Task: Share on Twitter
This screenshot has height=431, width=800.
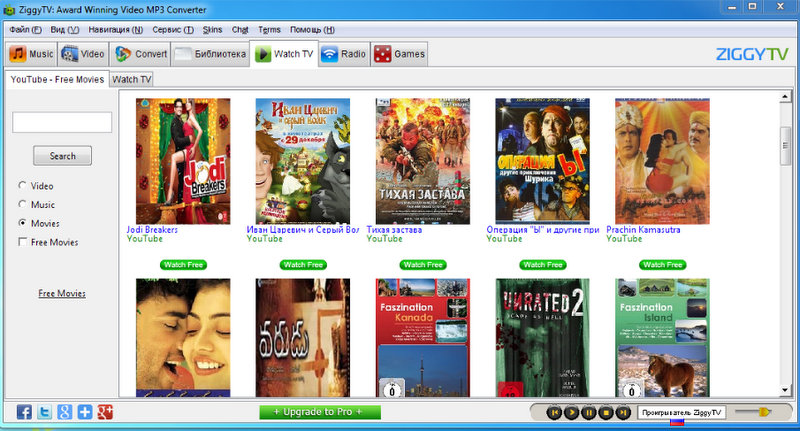Action: [44, 412]
